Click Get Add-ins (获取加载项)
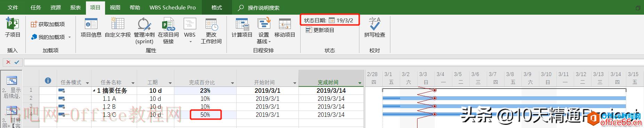 tap(48, 24)
